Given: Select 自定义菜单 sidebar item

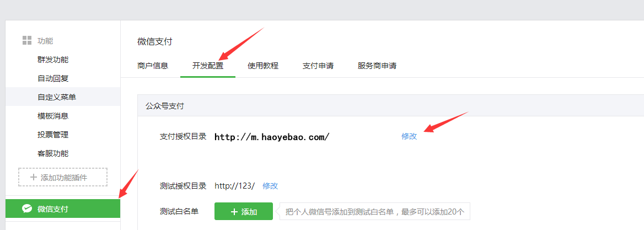Looking at the screenshot, I should coord(63,97).
